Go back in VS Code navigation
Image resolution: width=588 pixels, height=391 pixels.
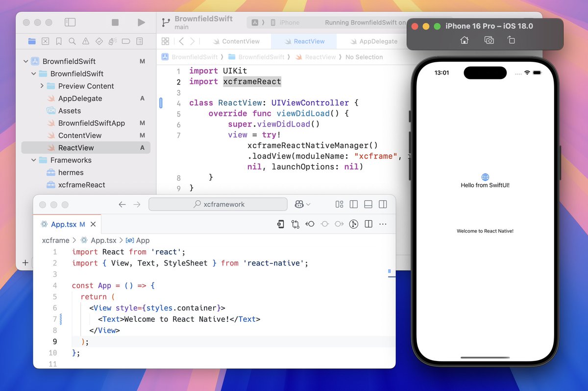(122, 205)
